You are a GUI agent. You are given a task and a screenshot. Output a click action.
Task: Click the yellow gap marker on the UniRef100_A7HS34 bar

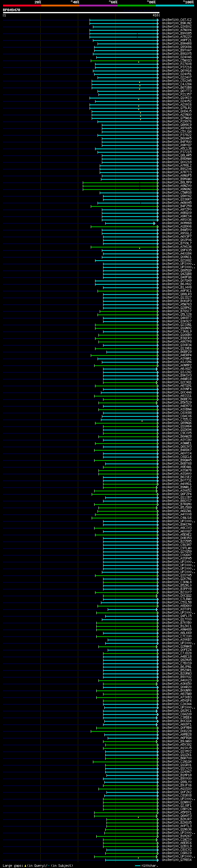tap(139, 248)
